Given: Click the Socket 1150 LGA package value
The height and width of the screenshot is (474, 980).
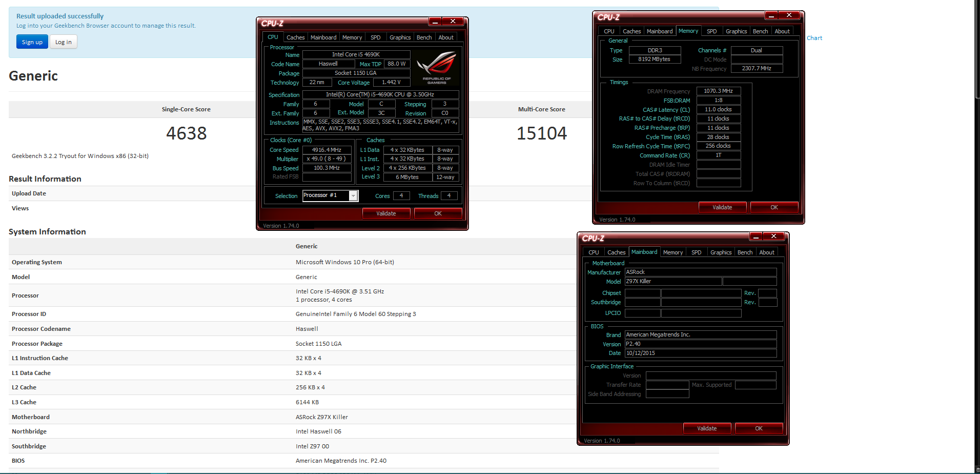Looking at the screenshot, I should pos(318,344).
